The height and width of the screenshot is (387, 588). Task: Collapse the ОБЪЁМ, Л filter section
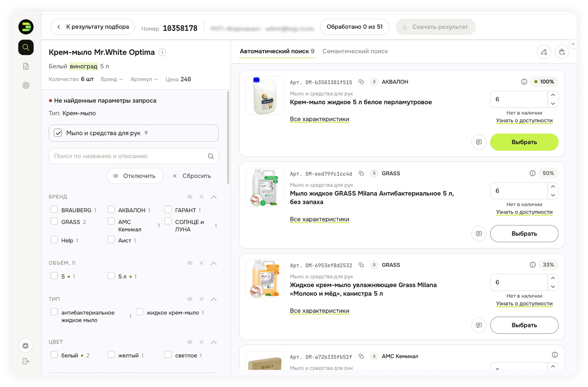[x=214, y=263]
